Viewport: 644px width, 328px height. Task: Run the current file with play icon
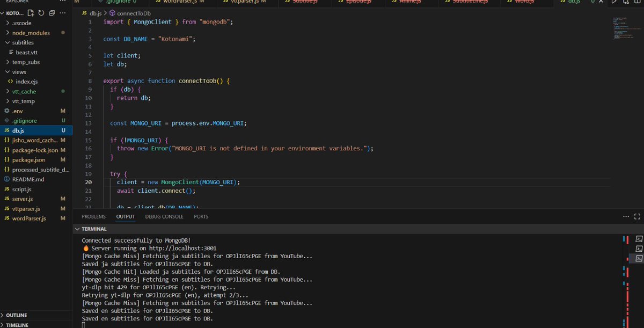coord(614,2)
